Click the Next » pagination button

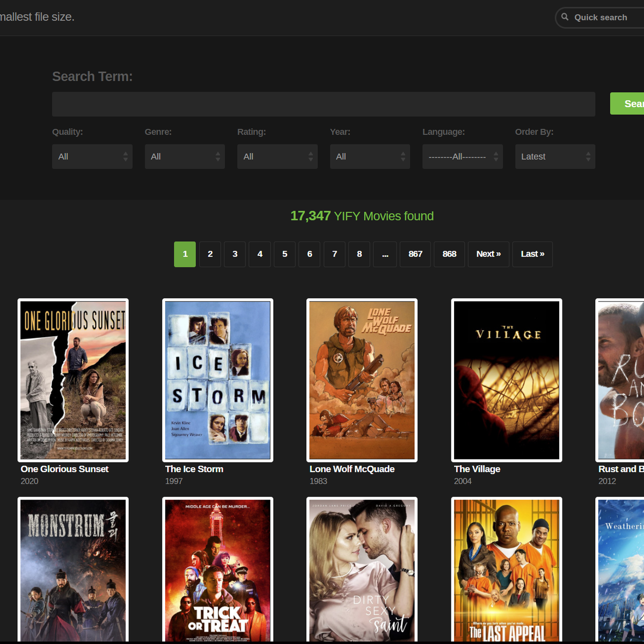coord(488,254)
